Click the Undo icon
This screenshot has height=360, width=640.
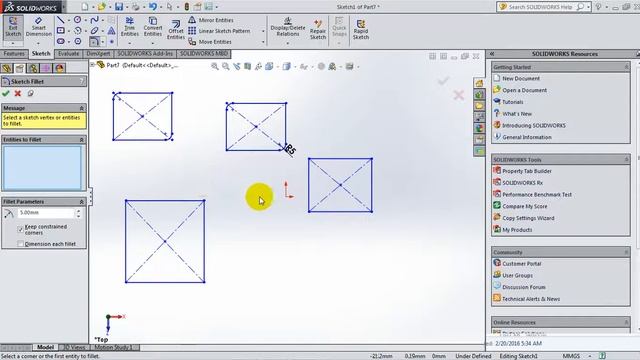(x=153, y=7)
